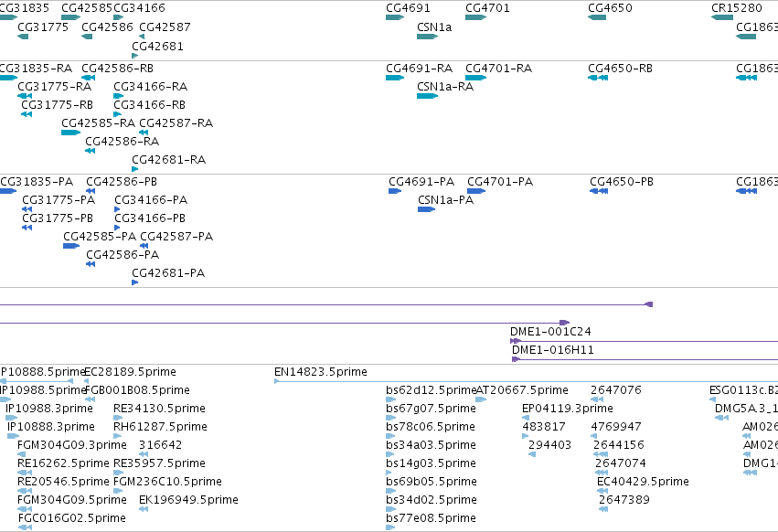This screenshot has height=532, width=778.
Task: Select EST entry 4769947
Action: (616, 427)
